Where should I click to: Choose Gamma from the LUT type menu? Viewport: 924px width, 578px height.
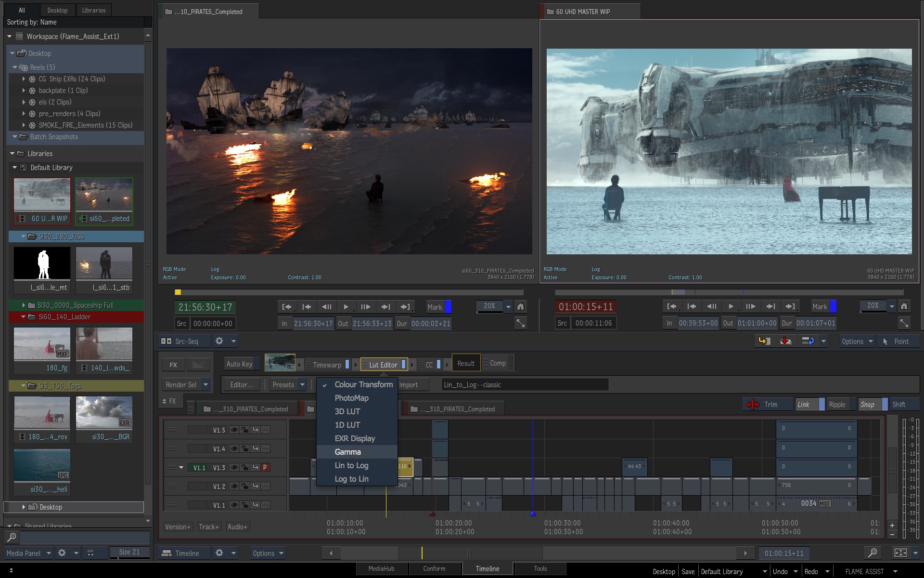(x=357, y=452)
